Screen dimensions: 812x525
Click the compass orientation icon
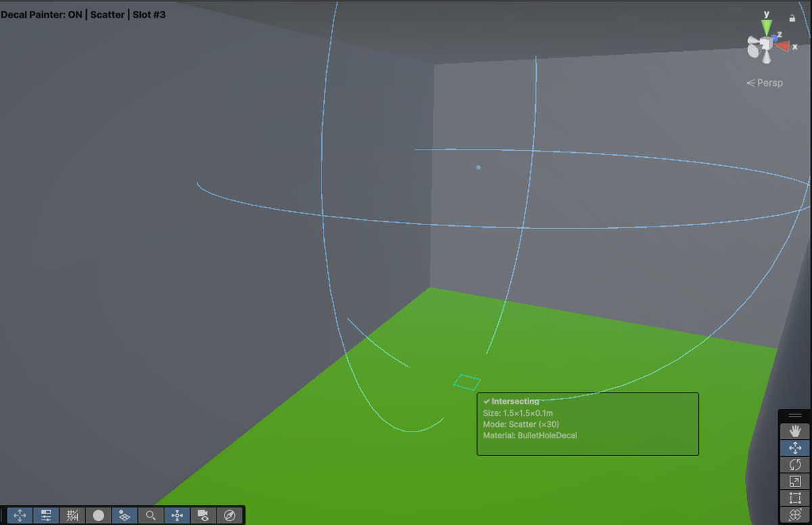pyautogui.click(x=229, y=516)
